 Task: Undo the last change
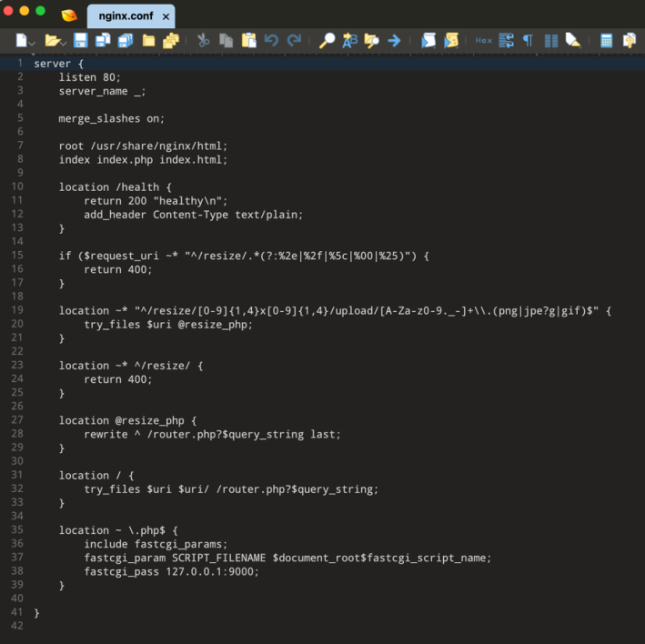point(271,40)
